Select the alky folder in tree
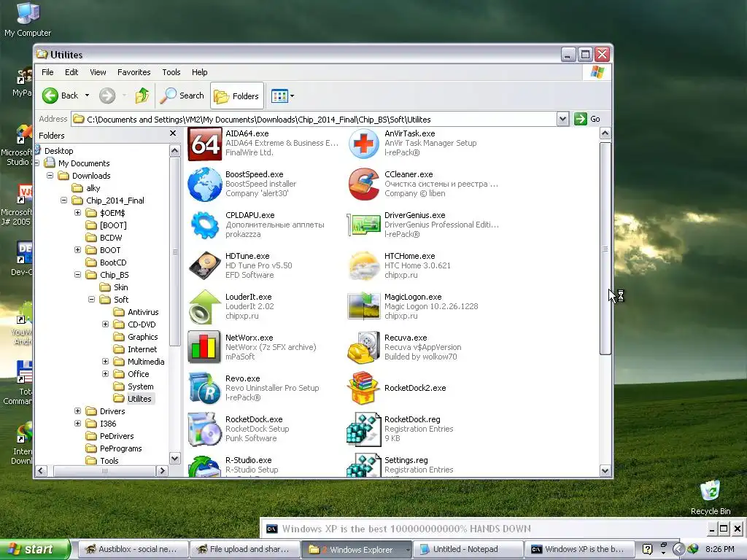The width and height of the screenshot is (747, 560). coord(86,188)
